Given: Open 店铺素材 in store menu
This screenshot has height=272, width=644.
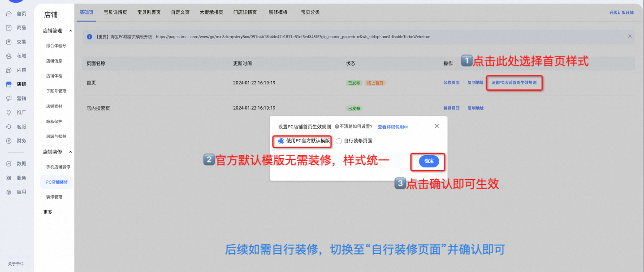Looking at the screenshot, I should point(54,106).
